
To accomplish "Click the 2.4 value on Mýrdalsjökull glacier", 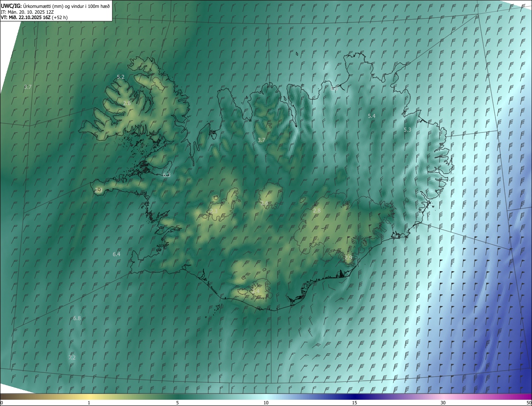I will [256, 292].
